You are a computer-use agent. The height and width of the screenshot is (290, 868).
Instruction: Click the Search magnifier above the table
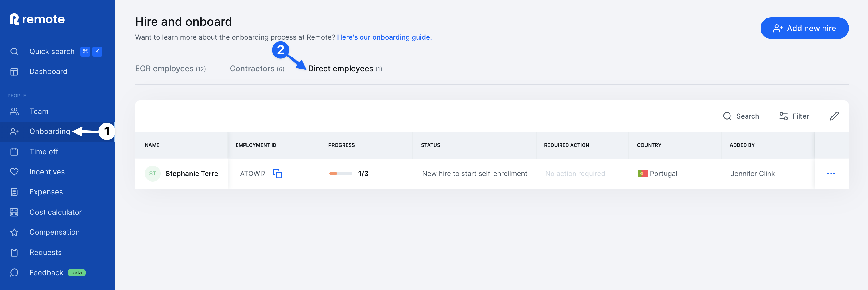(x=728, y=116)
